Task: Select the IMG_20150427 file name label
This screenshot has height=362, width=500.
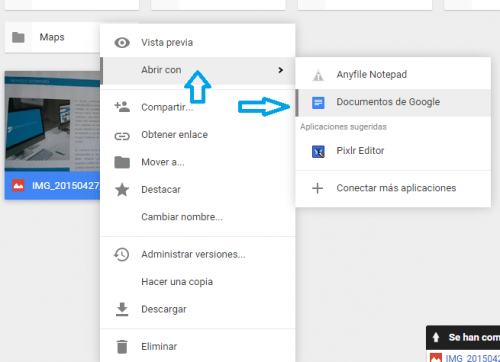Action: [x=66, y=186]
